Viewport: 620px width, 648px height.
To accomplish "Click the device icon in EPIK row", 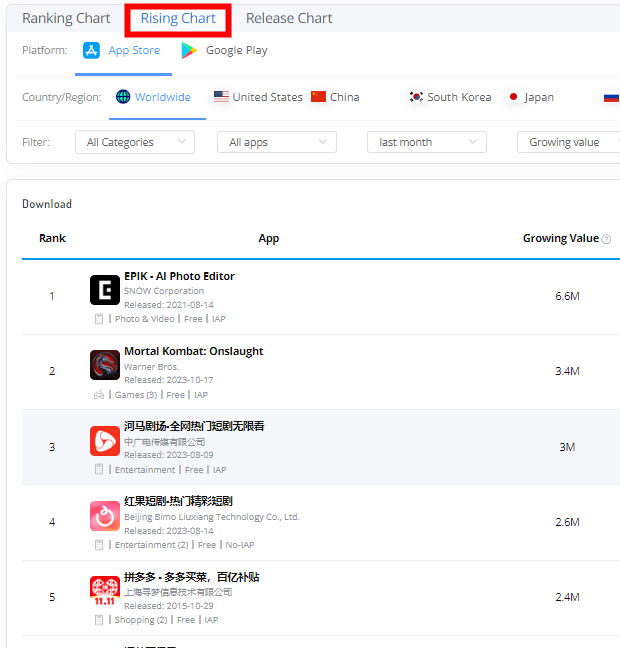I will tap(99, 319).
